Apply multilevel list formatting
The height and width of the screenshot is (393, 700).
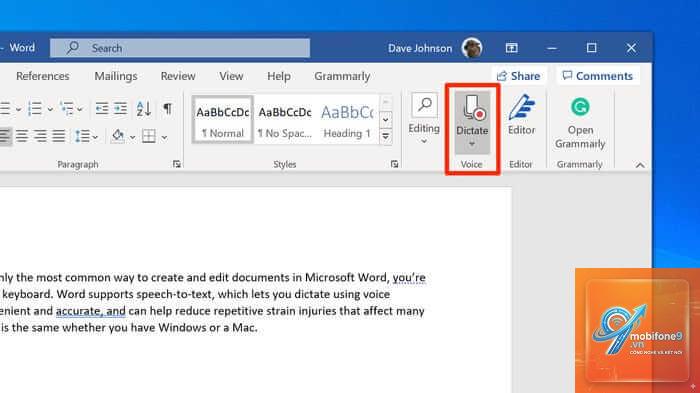(67, 109)
